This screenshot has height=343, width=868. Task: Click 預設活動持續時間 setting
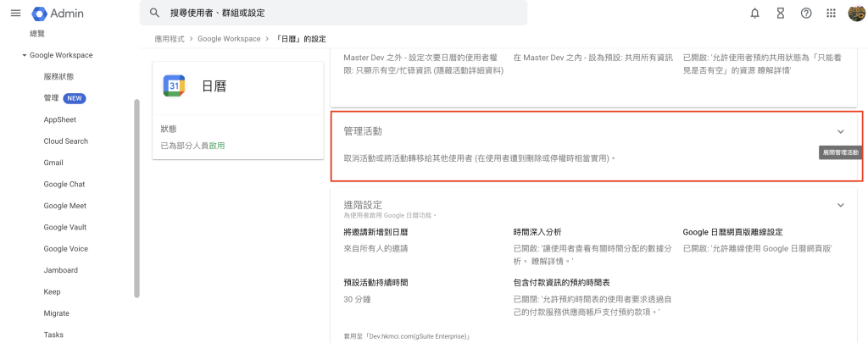click(x=376, y=283)
